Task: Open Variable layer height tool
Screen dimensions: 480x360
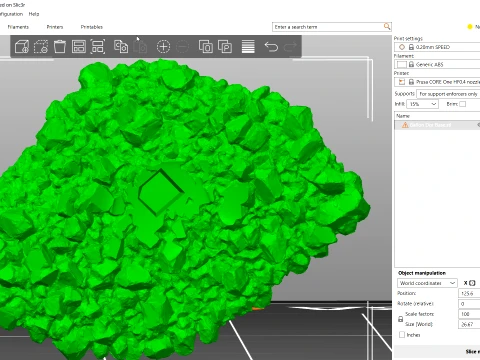Action: [248, 47]
